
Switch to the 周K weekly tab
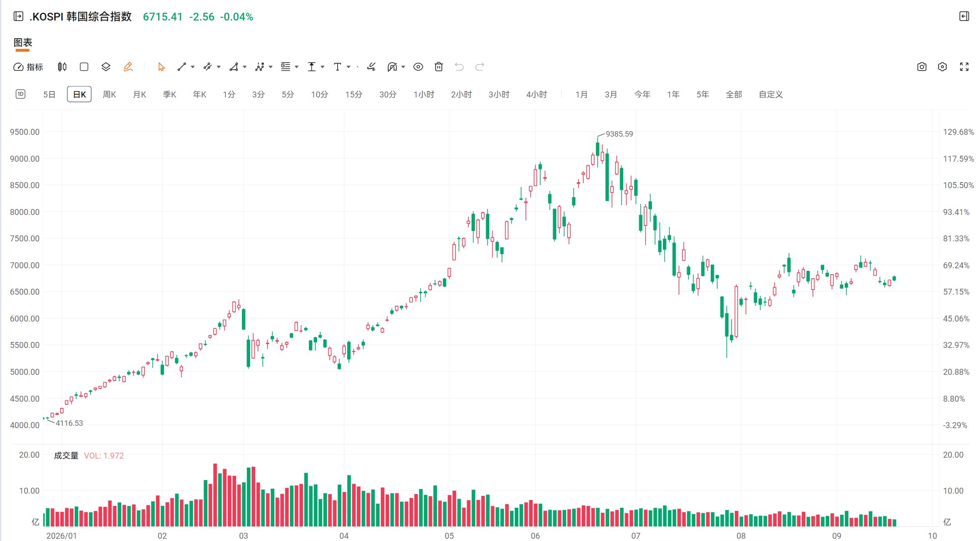click(109, 94)
